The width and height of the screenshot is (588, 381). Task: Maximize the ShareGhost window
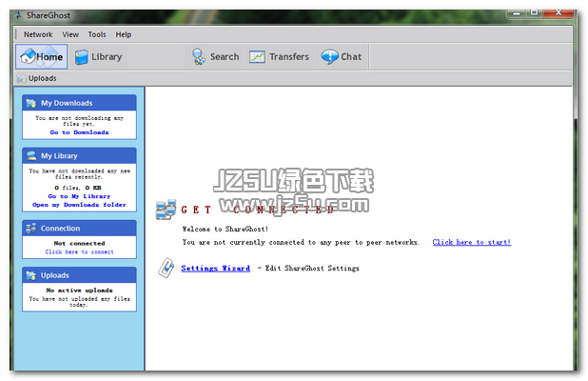[x=534, y=13]
